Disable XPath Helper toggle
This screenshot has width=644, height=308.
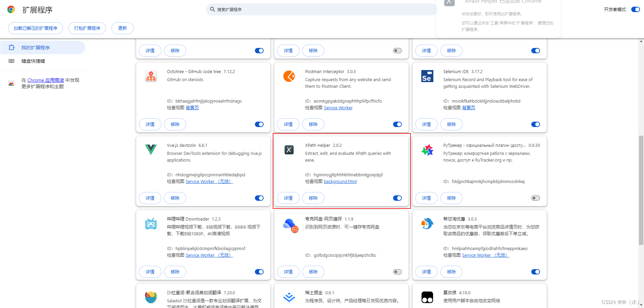[397, 198]
